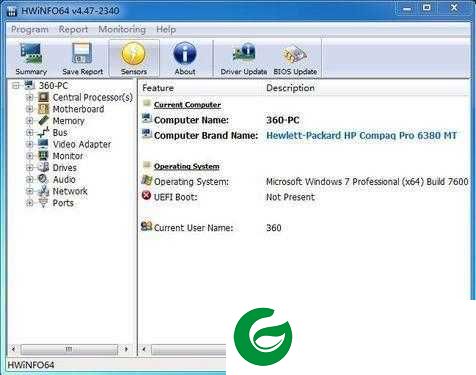Expand the Video Adapter tree node

[x=29, y=144]
